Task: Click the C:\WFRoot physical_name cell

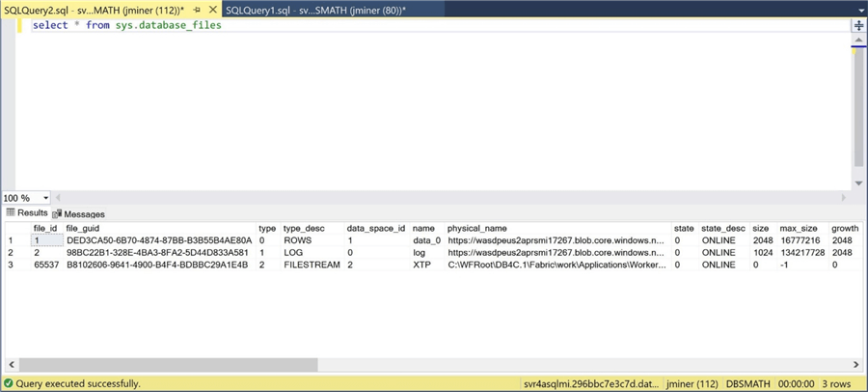Action: [x=558, y=265]
